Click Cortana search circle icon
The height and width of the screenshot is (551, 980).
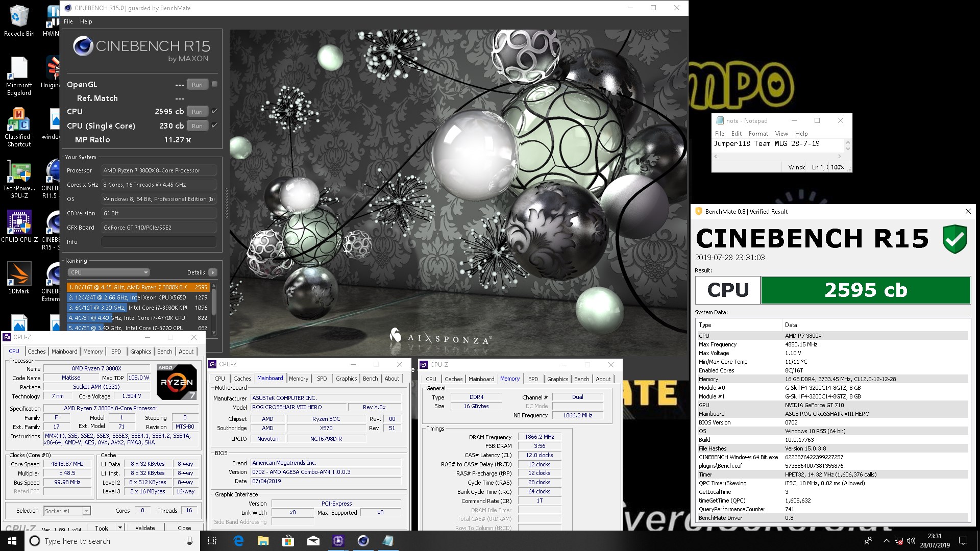(x=35, y=541)
